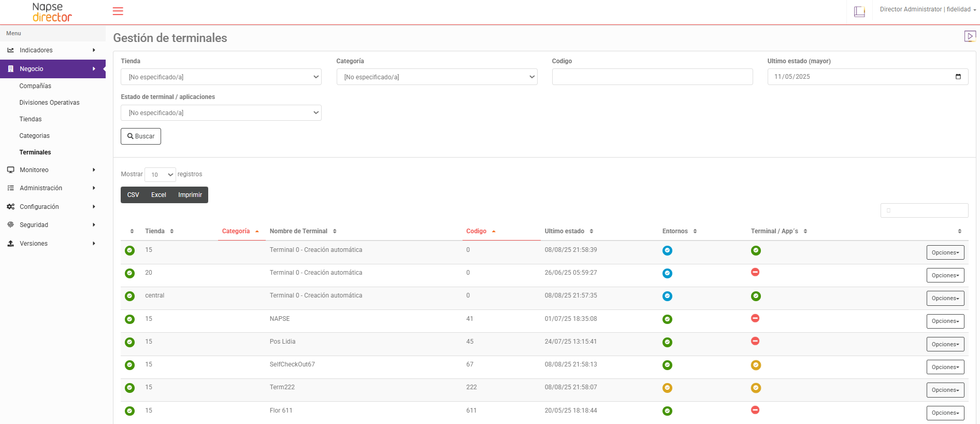Open Divisiones Operativas submenu item
Viewport: 980px width, 424px height.
point(49,103)
